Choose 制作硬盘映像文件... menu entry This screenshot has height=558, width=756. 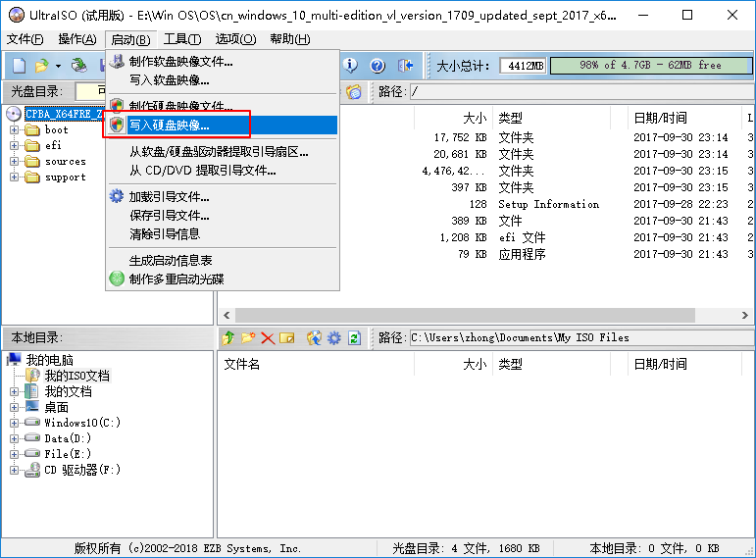[x=223, y=105]
